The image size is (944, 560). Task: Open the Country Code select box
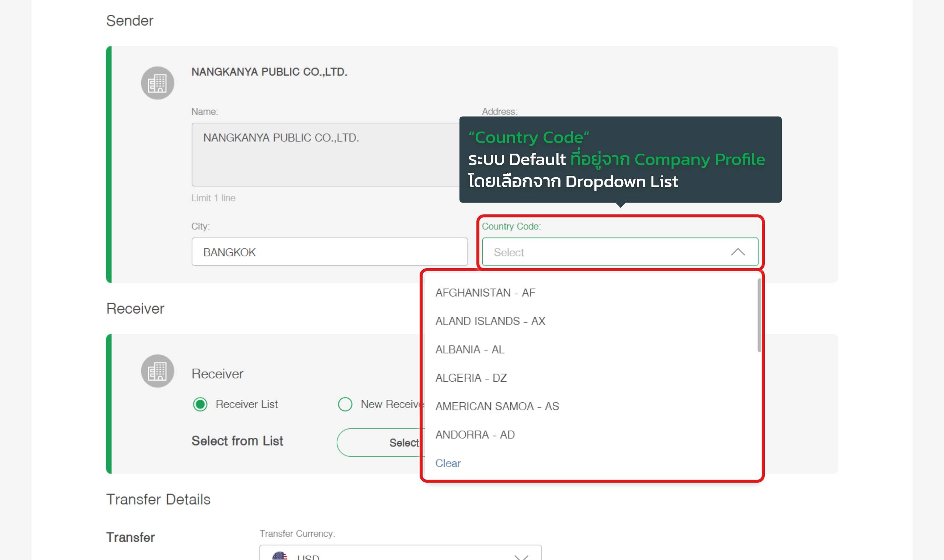(604, 252)
